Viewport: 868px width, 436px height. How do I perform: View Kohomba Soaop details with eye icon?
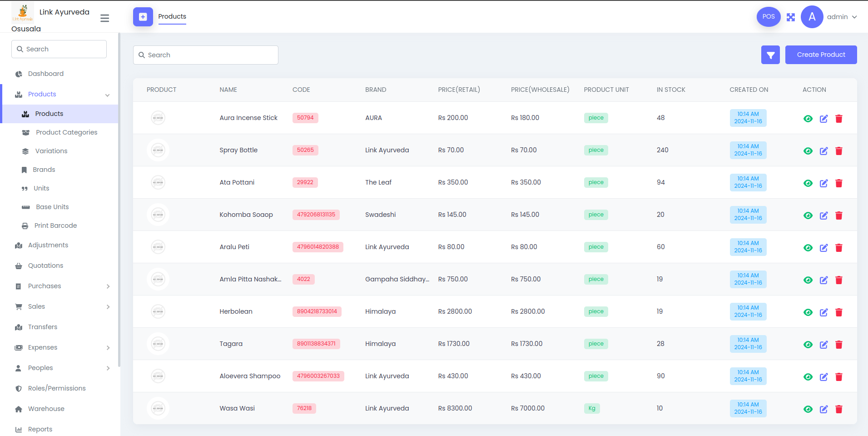(x=808, y=215)
